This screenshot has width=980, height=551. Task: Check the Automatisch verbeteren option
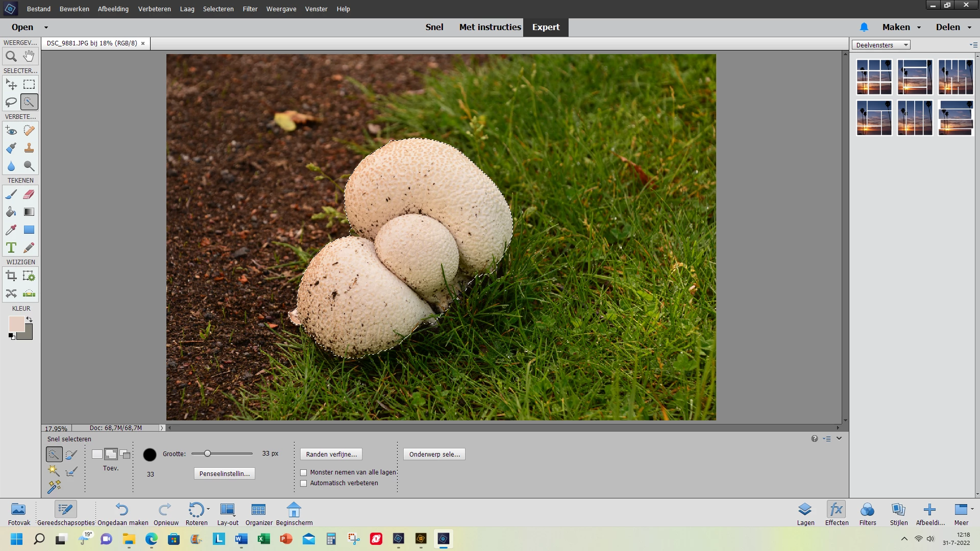[x=304, y=483]
